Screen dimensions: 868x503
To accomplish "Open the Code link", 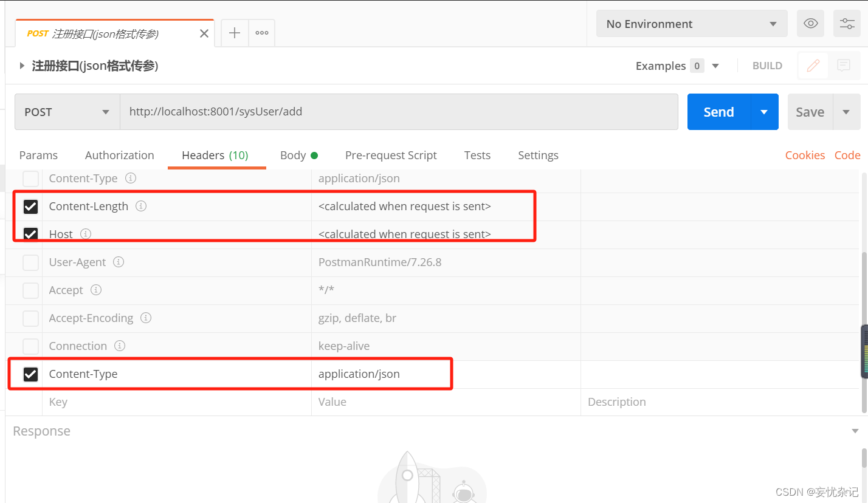I will pyautogui.click(x=847, y=155).
